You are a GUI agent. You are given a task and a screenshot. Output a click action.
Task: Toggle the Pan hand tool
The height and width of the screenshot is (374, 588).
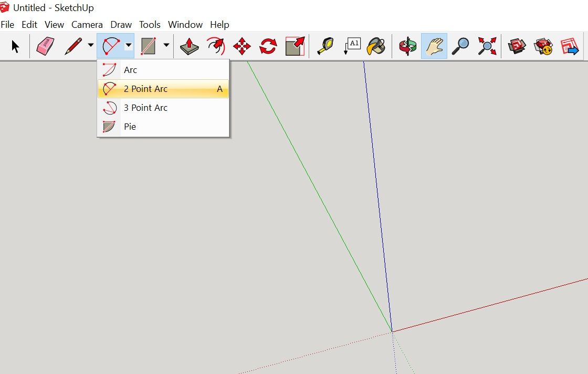pyautogui.click(x=434, y=46)
